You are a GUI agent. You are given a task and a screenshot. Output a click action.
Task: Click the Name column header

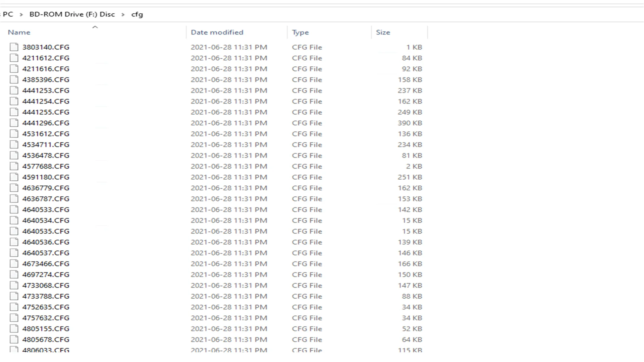pyautogui.click(x=19, y=33)
